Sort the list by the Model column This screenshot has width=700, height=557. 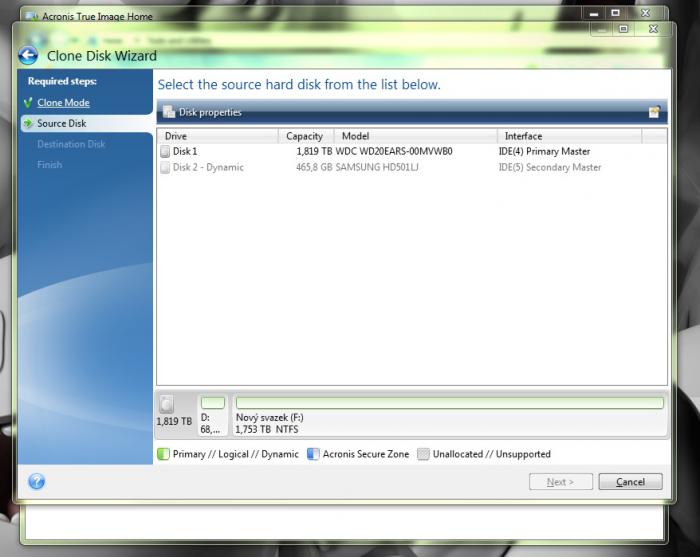coord(416,136)
